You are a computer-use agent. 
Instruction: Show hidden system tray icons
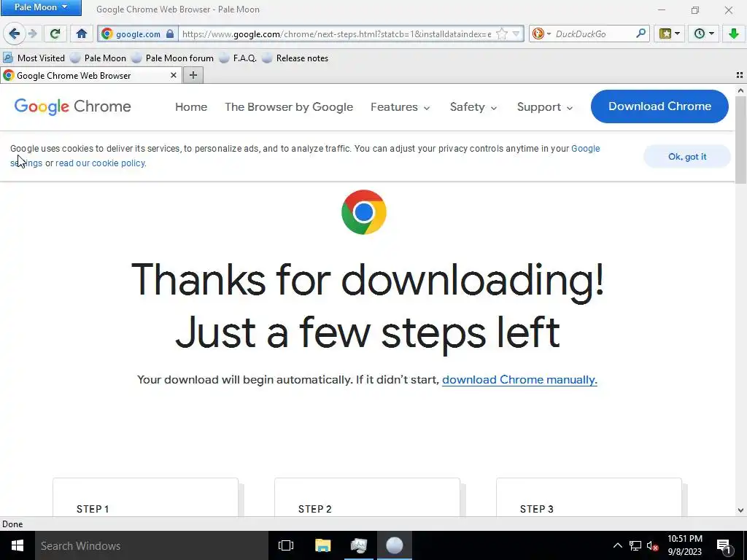617,545
